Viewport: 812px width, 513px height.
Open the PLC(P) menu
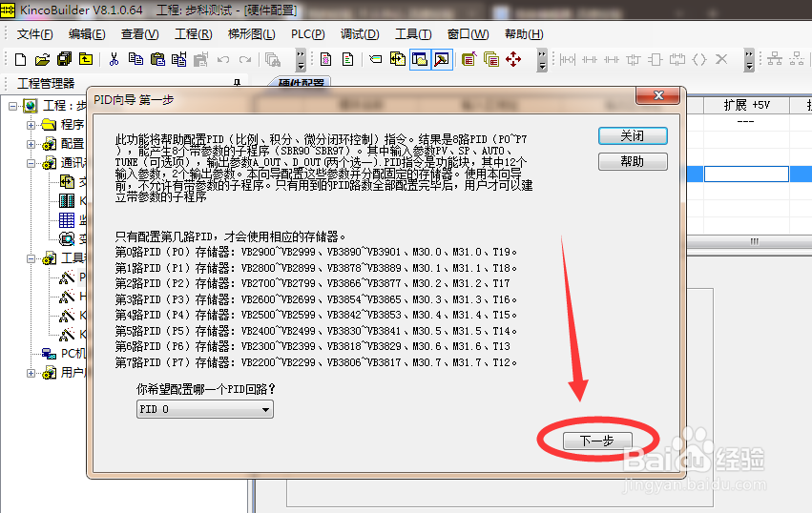point(307,34)
